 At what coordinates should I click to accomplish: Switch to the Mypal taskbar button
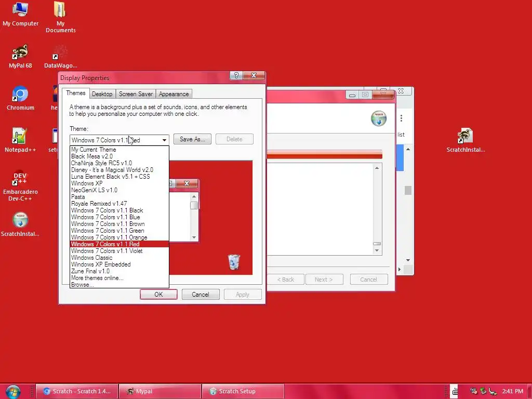tap(160, 391)
